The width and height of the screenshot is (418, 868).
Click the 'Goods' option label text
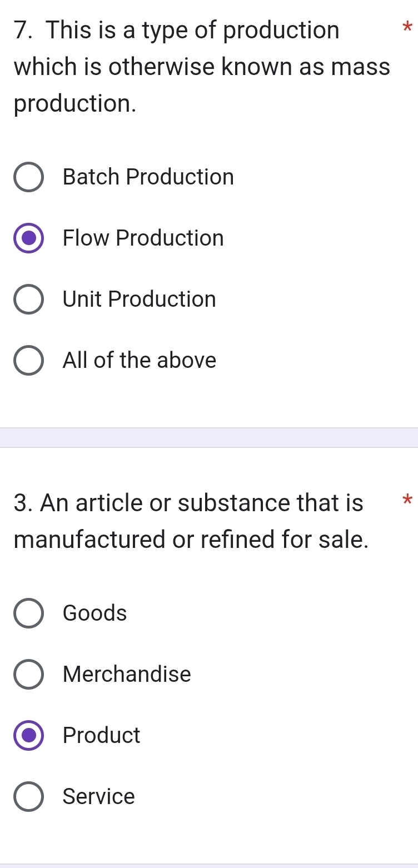click(x=95, y=613)
